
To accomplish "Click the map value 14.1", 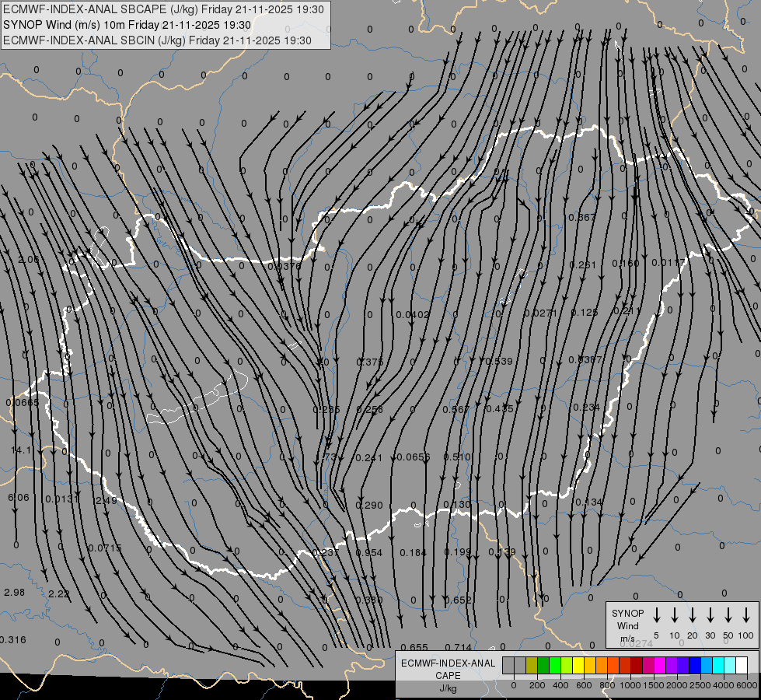I will (x=21, y=450).
